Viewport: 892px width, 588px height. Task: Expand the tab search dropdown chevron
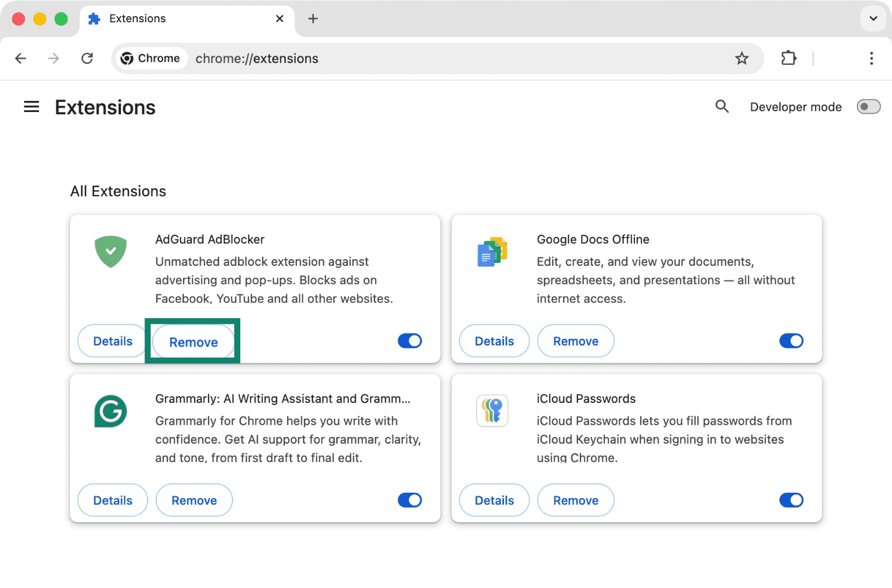point(873,19)
